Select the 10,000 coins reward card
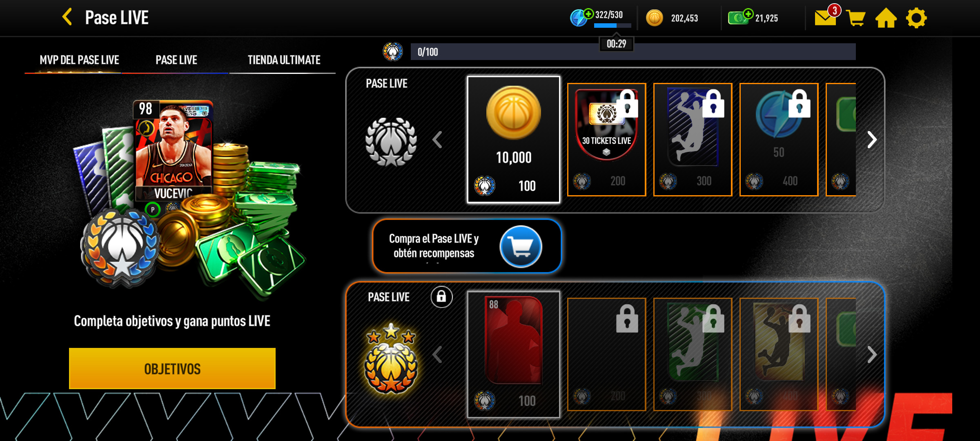The height and width of the screenshot is (441, 980). [x=514, y=139]
